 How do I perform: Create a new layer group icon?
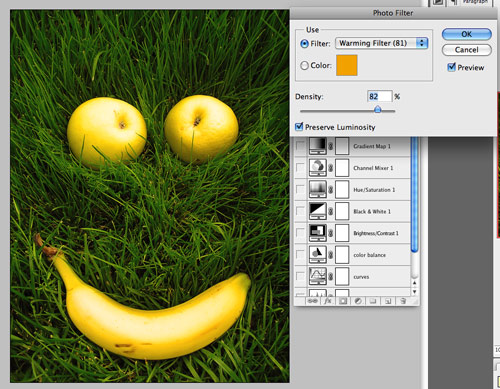pyautogui.click(x=373, y=301)
